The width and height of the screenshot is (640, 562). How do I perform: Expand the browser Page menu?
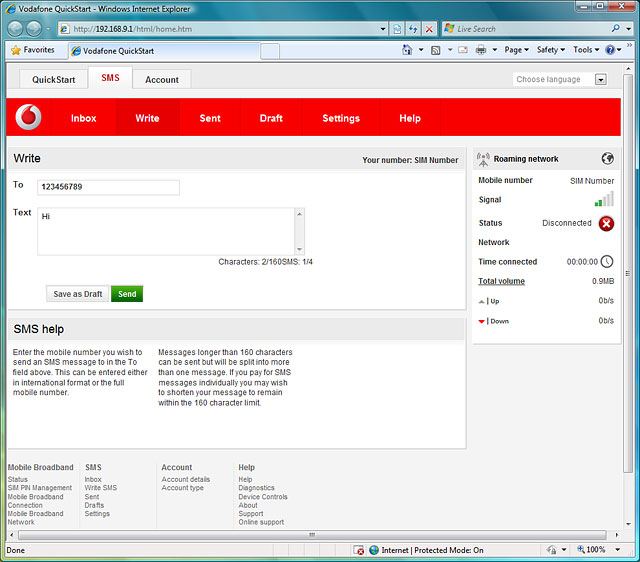point(517,50)
